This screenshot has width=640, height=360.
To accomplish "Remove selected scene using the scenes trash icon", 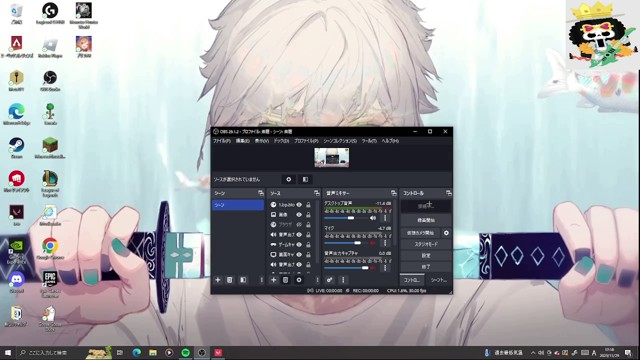I will [x=230, y=280].
